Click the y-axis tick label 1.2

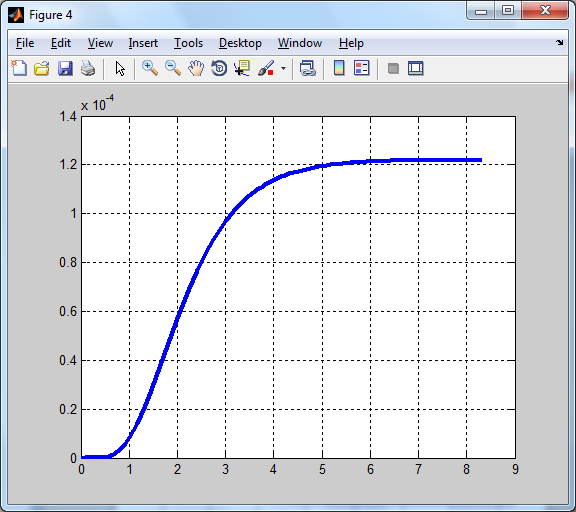tap(68, 165)
